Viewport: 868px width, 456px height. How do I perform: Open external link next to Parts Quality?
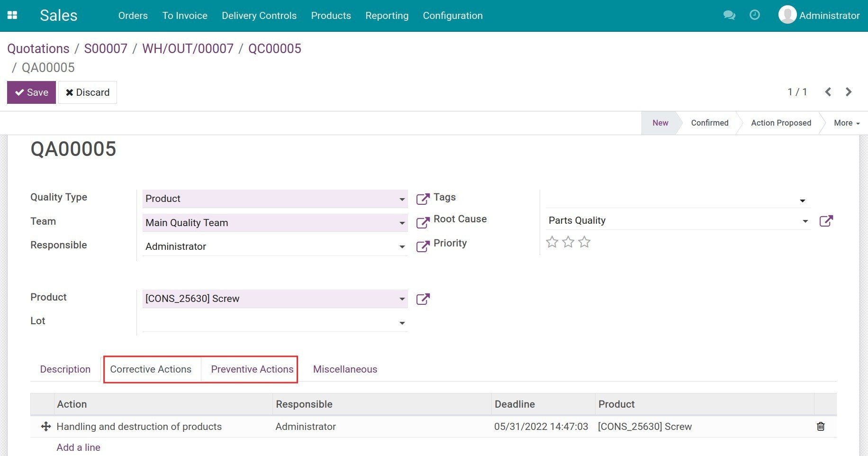[x=826, y=221]
